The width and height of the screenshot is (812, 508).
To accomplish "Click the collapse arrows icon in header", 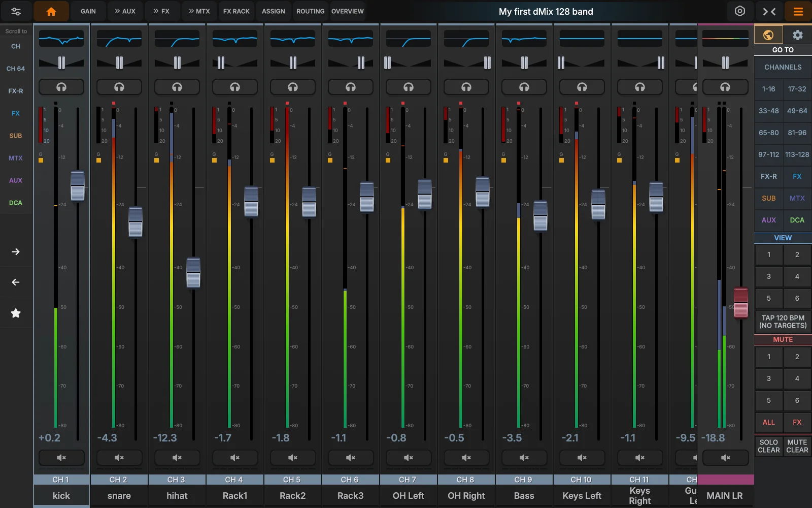I will [x=769, y=11].
